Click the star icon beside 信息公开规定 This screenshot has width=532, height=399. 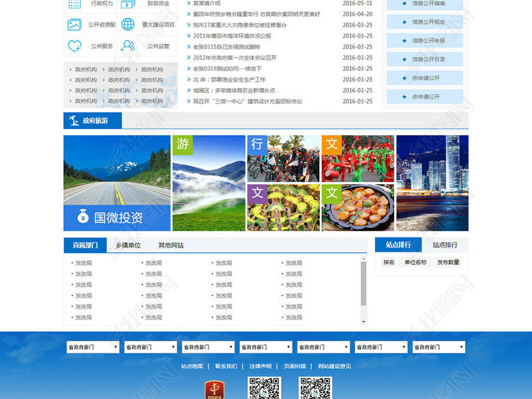404,22
